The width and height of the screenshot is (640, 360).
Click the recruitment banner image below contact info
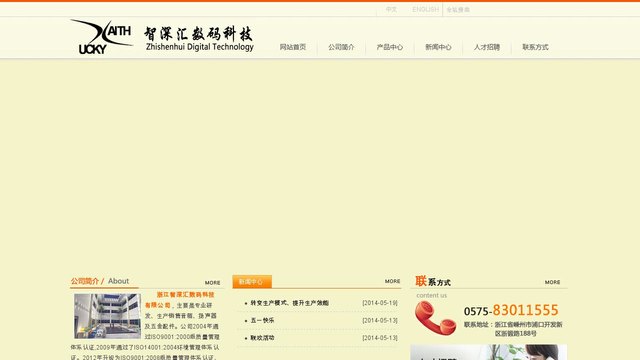click(x=489, y=352)
